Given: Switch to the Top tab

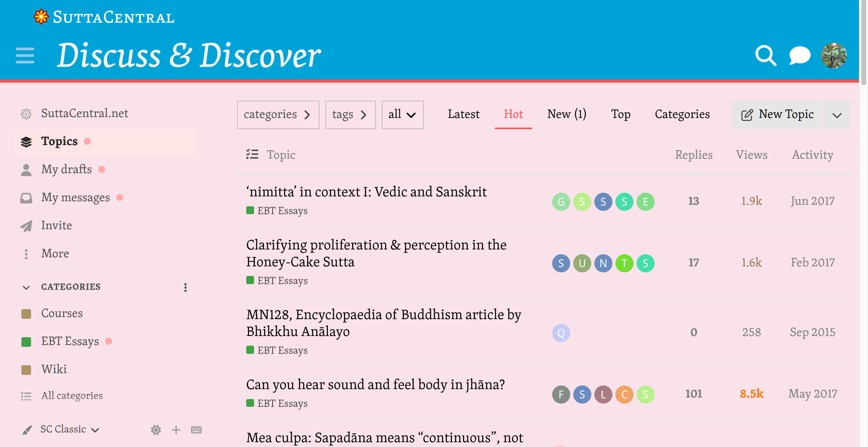Looking at the screenshot, I should [x=621, y=114].
